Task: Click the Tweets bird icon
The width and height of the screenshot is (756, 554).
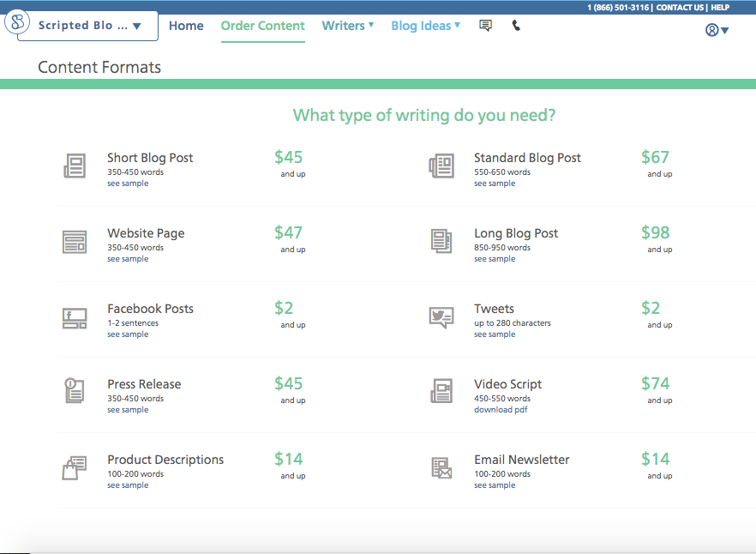Action: pos(441,317)
